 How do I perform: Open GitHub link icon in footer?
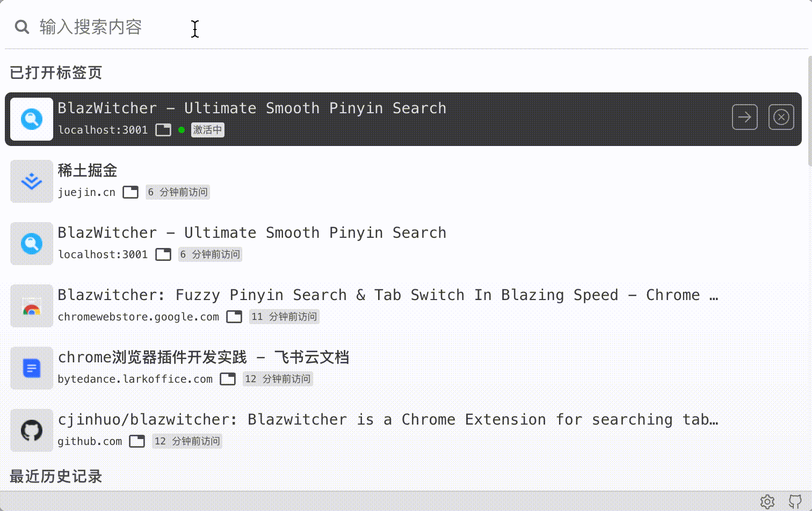(x=795, y=502)
